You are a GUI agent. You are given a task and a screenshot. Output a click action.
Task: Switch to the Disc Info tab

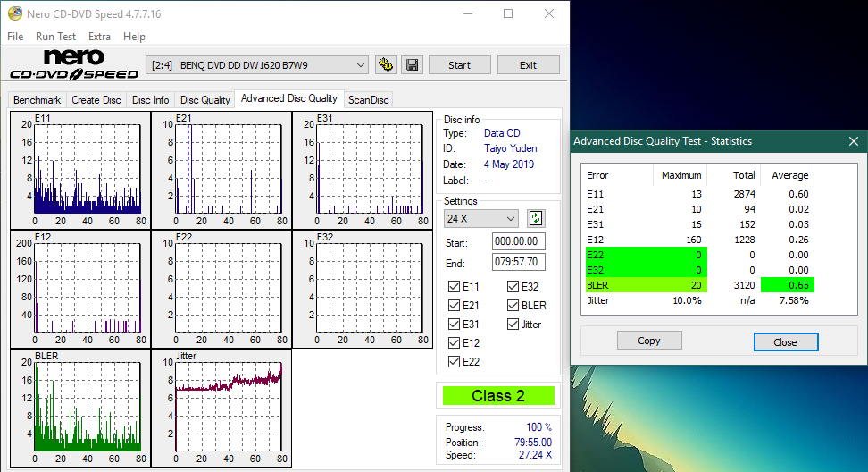tap(151, 100)
